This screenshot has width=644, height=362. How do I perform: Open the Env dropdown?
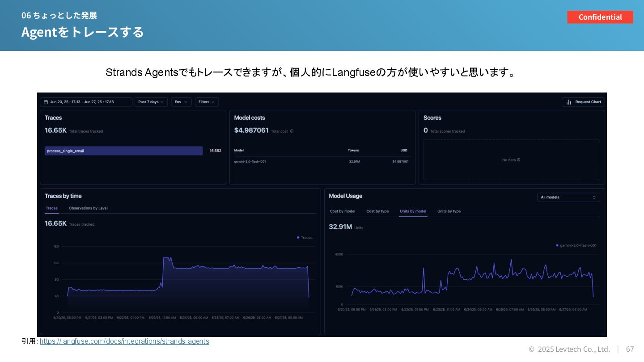pyautogui.click(x=181, y=102)
